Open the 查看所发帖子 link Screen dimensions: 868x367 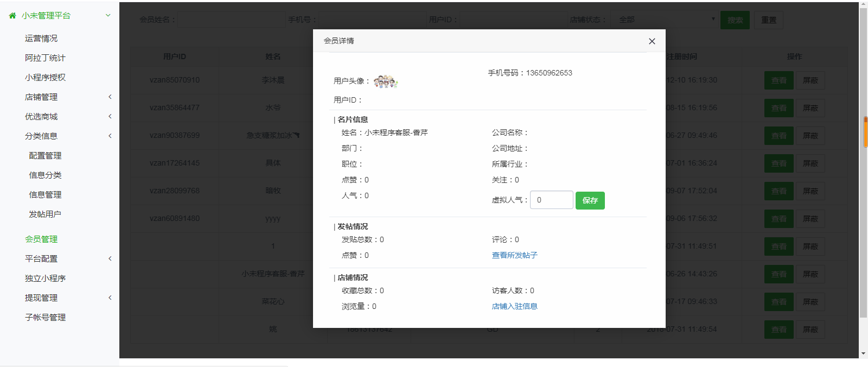[x=514, y=255]
